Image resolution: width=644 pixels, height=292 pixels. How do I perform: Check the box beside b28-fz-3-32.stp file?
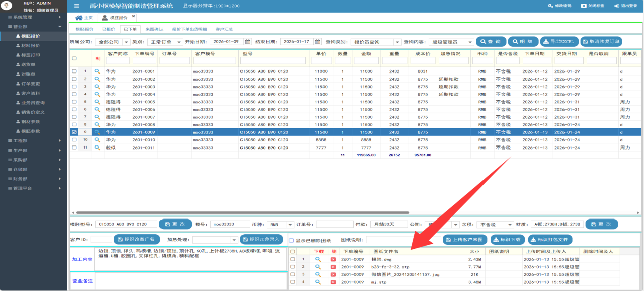[293, 267]
